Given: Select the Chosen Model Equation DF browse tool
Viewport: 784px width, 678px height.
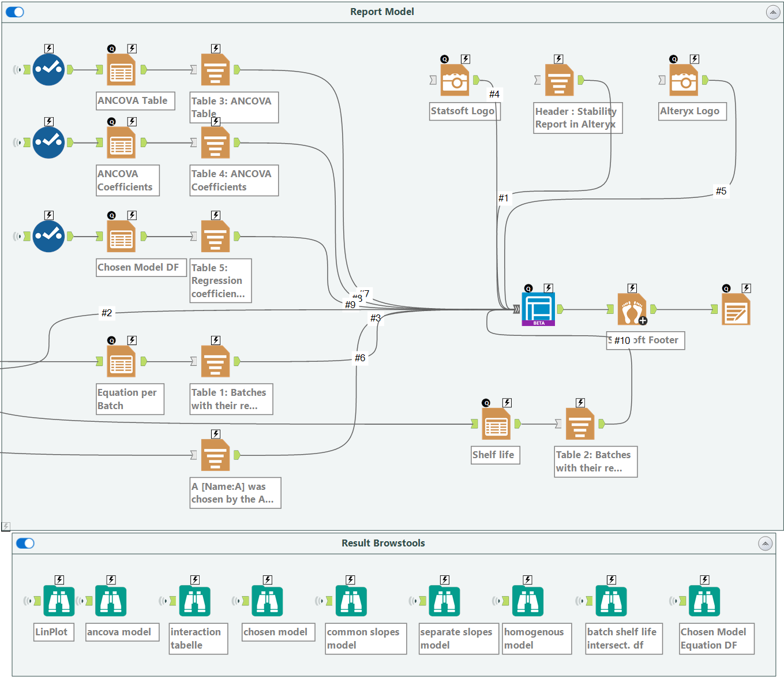Looking at the screenshot, I should 705,600.
